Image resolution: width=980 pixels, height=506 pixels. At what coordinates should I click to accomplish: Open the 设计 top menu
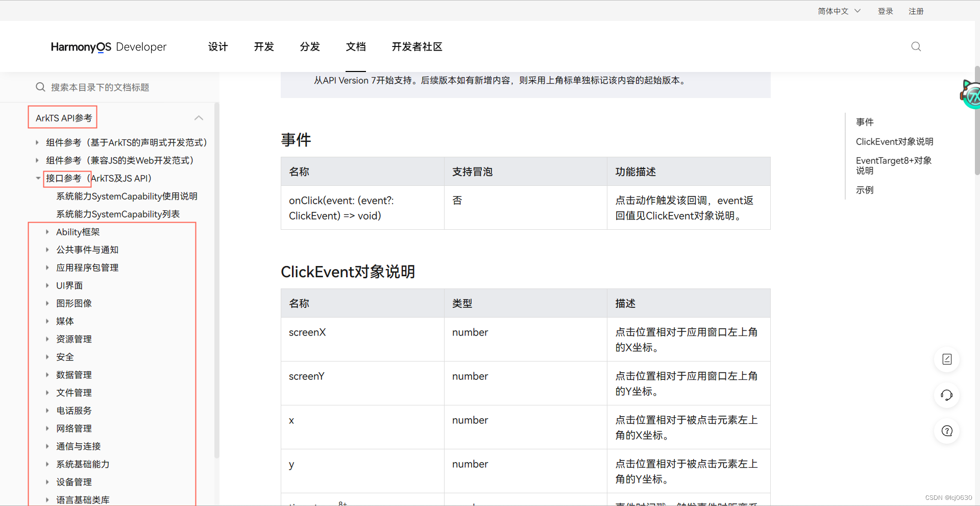(218, 47)
